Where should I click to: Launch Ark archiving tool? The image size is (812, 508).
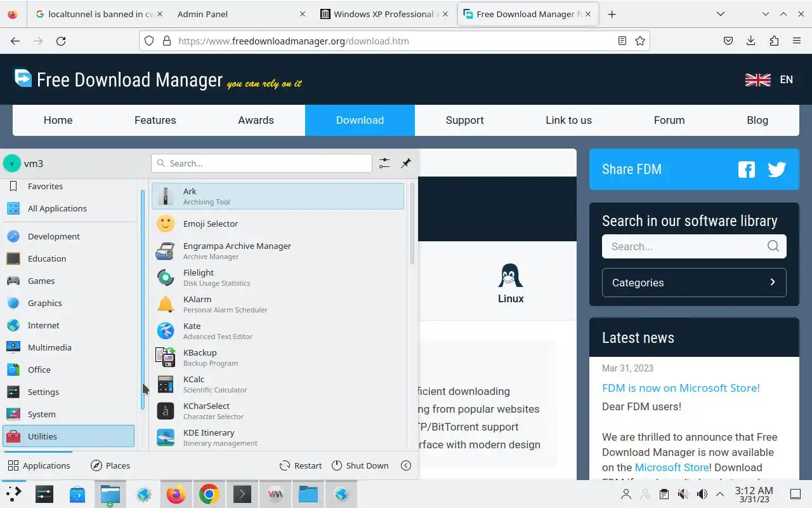point(277,196)
